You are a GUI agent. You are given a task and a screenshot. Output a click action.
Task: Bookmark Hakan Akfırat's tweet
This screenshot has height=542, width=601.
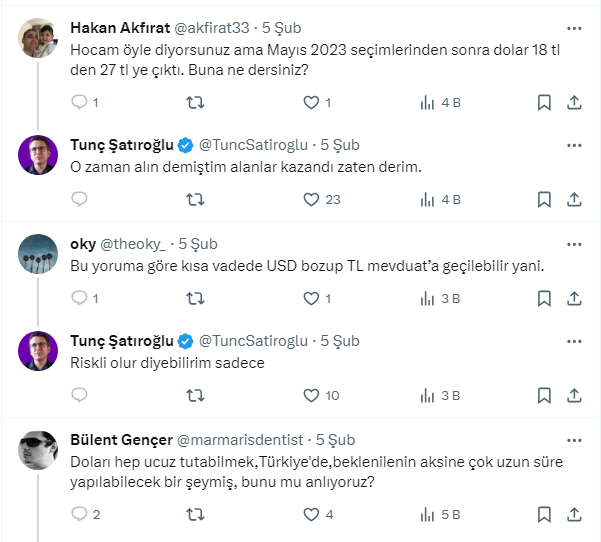(544, 102)
